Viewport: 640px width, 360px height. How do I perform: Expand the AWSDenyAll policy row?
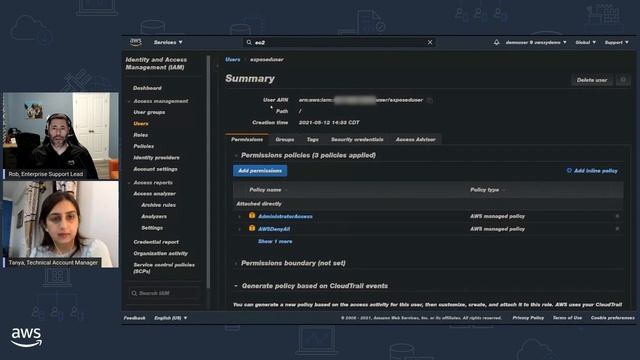pyautogui.click(x=240, y=229)
